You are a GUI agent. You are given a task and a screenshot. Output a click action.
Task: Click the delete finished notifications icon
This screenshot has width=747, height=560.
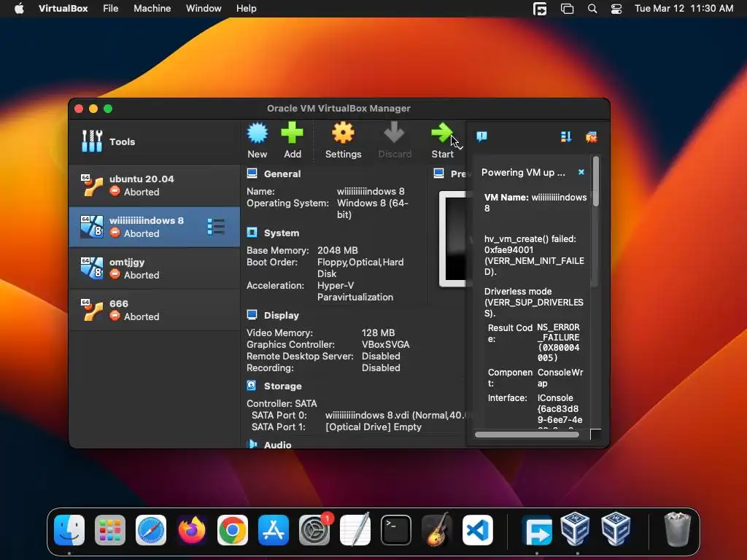click(x=591, y=137)
